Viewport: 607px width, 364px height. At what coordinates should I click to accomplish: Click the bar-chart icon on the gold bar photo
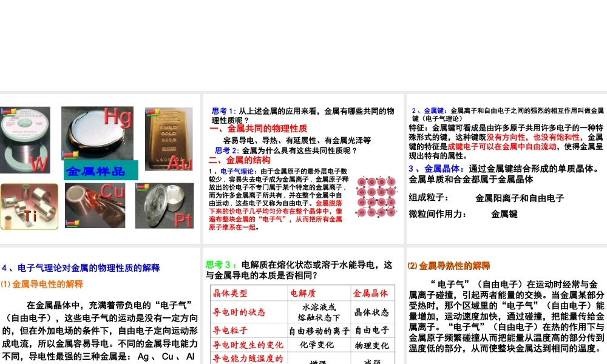pos(152,112)
